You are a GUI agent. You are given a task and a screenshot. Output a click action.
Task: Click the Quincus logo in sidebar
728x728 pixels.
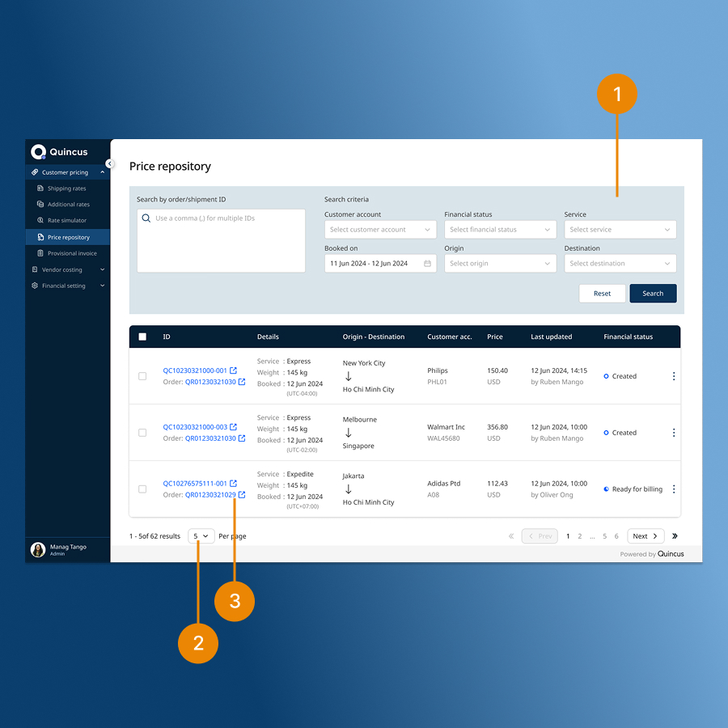click(x=59, y=152)
